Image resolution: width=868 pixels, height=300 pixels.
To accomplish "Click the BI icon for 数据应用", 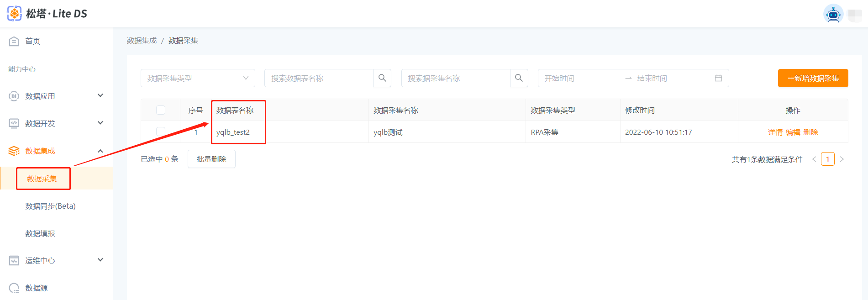I will click(14, 96).
